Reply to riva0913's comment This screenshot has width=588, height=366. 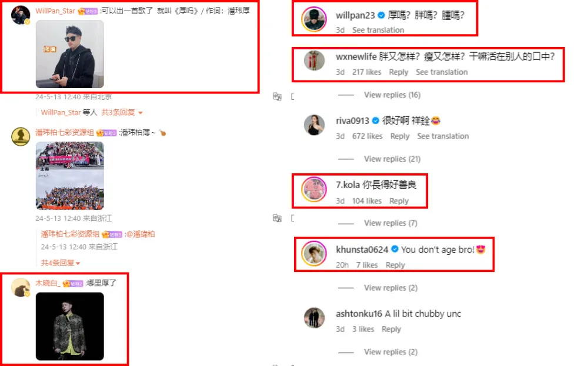pos(400,136)
